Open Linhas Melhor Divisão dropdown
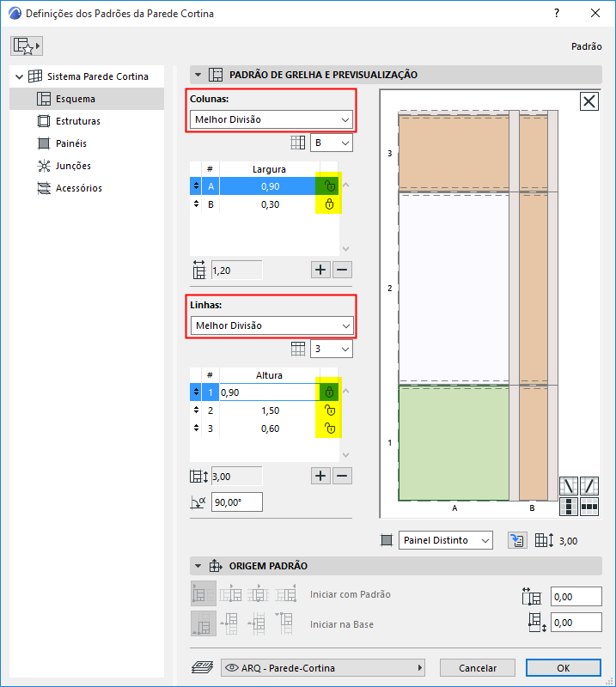Screen dimensions: 616x687 271,325
